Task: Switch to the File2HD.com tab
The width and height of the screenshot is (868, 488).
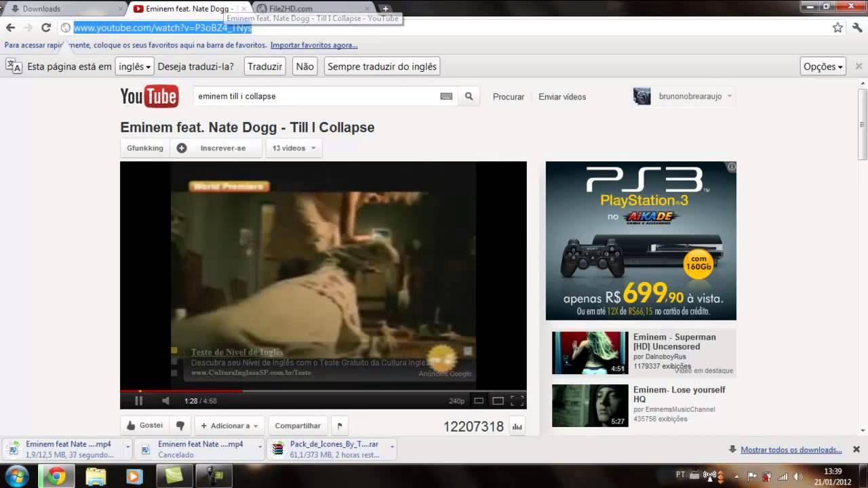Action: click(x=312, y=9)
